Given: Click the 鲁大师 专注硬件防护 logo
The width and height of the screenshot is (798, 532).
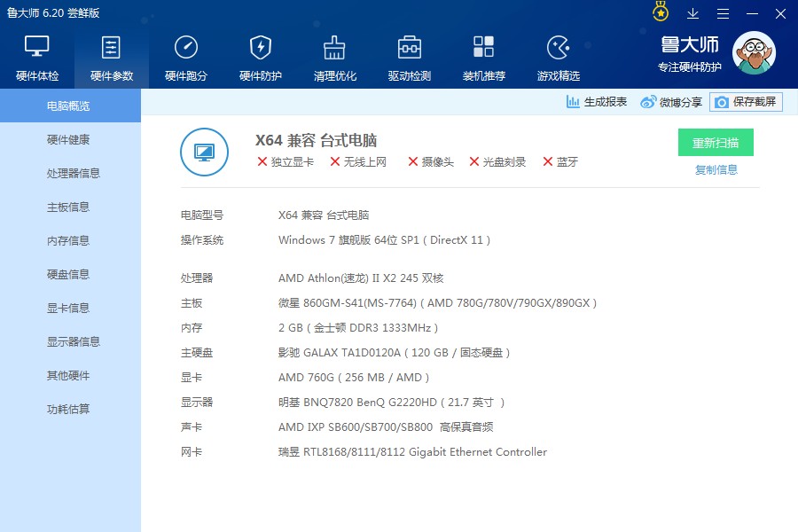Looking at the screenshot, I should (690, 54).
